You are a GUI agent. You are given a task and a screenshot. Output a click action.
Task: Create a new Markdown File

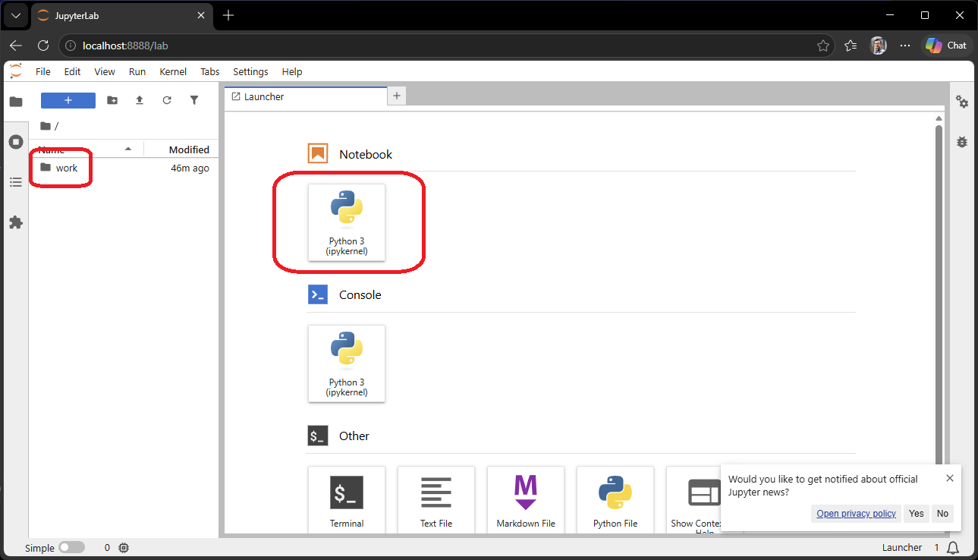pyautogui.click(x=526, y=499)
